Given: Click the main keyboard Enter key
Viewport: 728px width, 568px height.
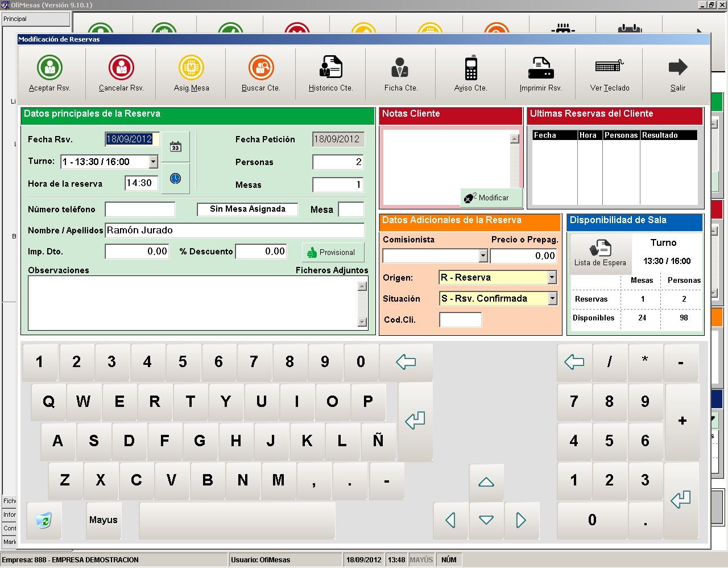Looking at the screenshot, I should point(415,421).
